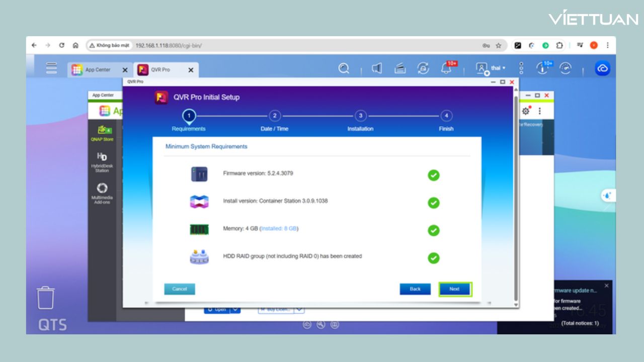Click the HDD RAID group requirement text
This screenshot has width=644, height=362.
point(292,256)
